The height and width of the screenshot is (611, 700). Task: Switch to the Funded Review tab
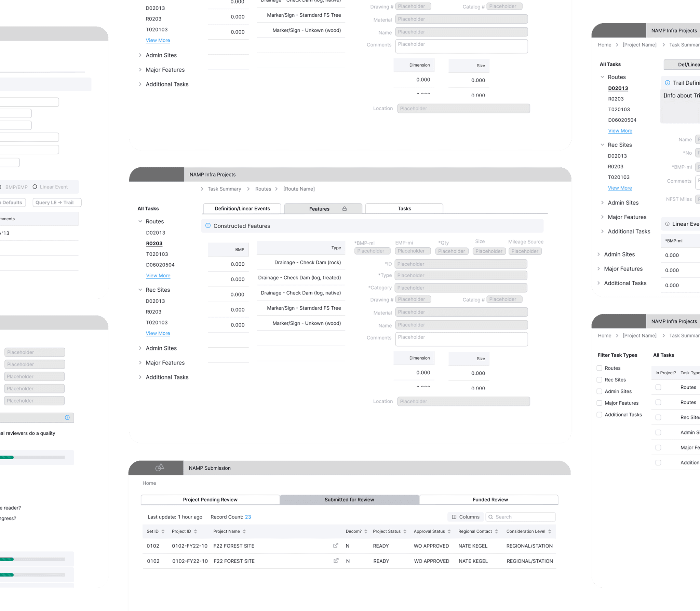point(490,500)
